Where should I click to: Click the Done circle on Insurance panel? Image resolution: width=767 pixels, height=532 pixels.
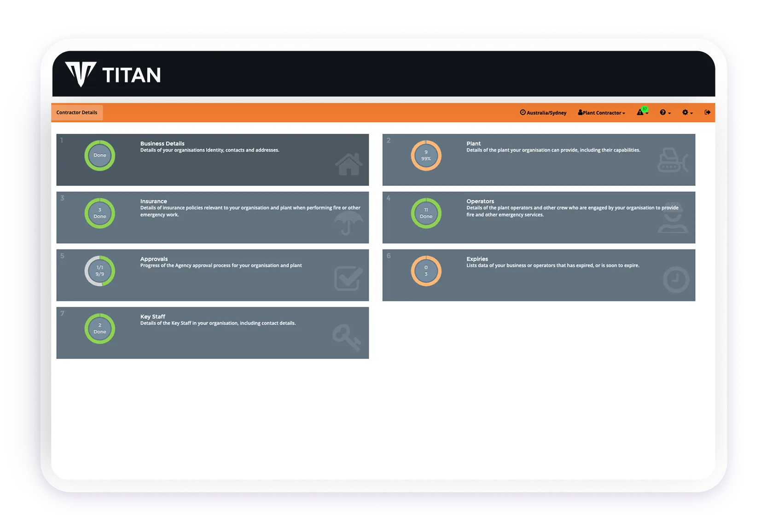[99, 213]
